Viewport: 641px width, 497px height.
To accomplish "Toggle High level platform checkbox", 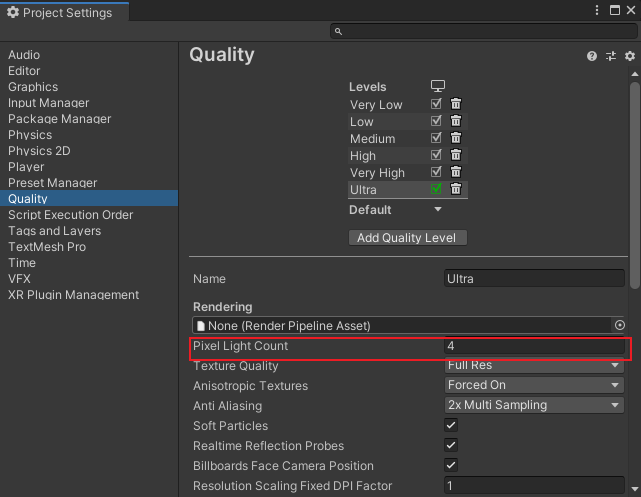I will point(436,155).
